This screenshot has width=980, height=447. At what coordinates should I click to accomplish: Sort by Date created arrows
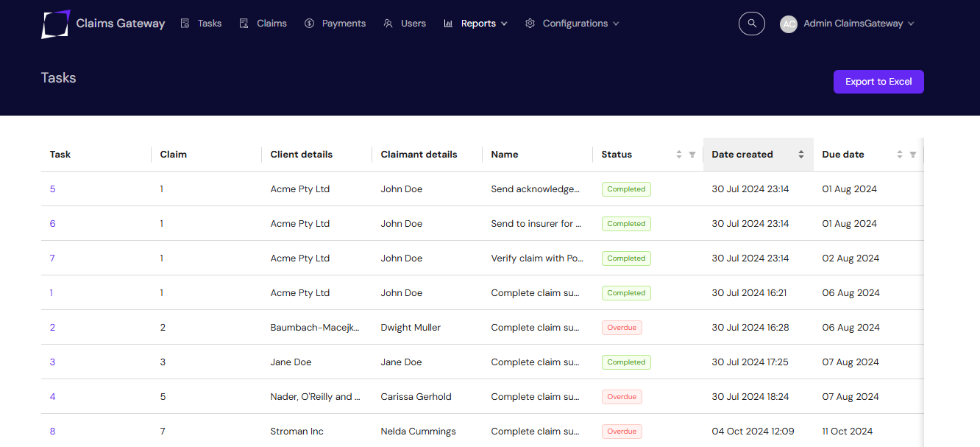click(x=801, y=155)
